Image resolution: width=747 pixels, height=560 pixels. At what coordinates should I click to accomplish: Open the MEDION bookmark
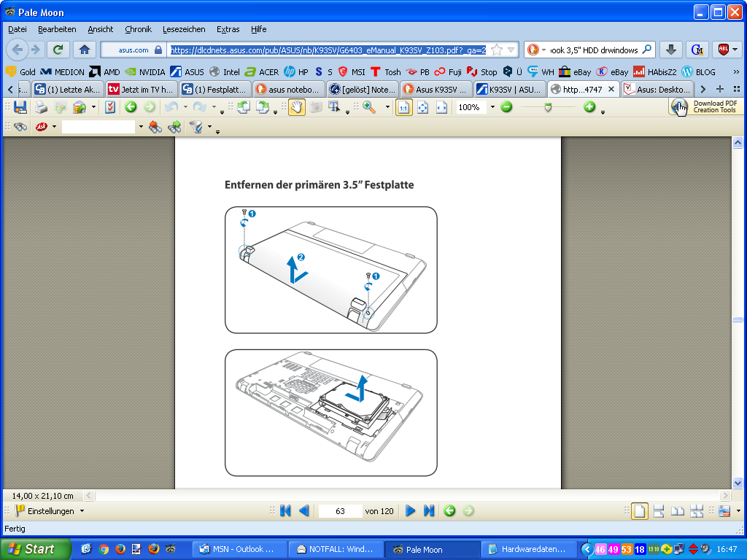62,72
